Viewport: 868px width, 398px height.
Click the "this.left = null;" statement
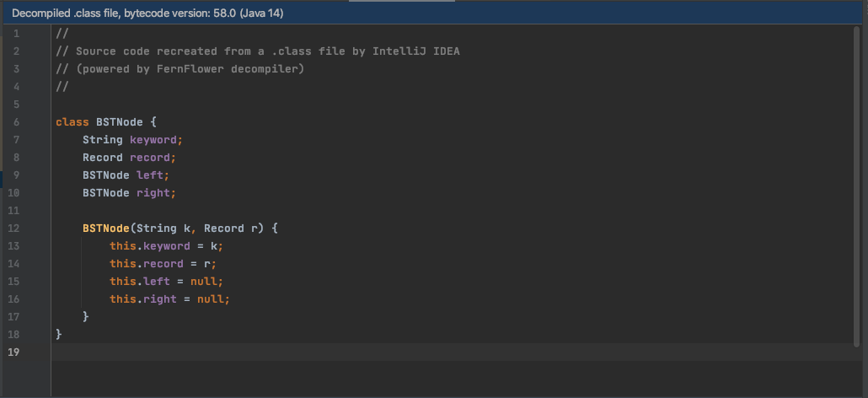pyautogui.click(x=167, y=281)
